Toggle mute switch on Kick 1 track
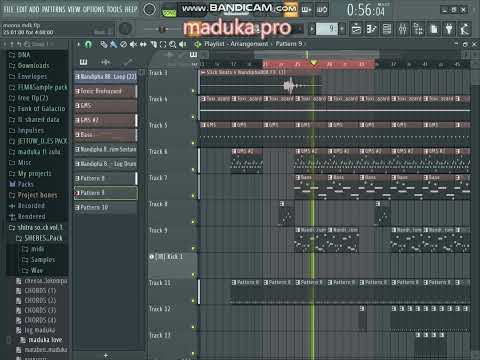The height and width of the screenshot is (360, 480). 193,275
